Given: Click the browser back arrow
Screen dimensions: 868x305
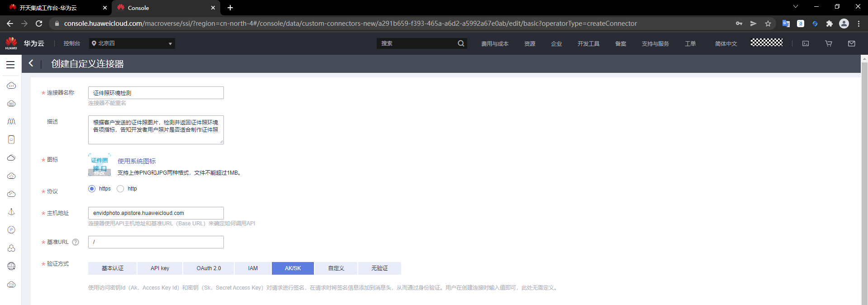Looking at the screenshot, I should point(10,24).
